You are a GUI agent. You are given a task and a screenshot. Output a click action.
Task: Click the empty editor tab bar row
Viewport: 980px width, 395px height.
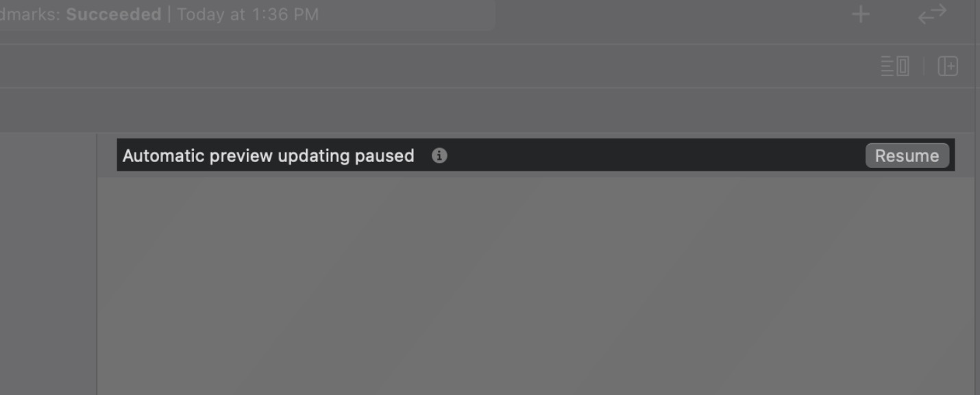(439, 67)
